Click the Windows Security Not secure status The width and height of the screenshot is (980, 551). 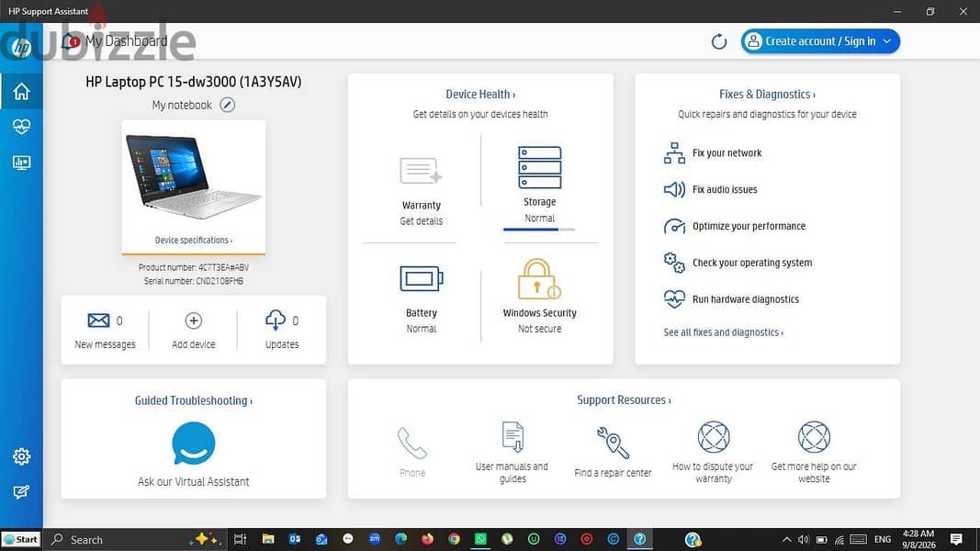point(539,329)
